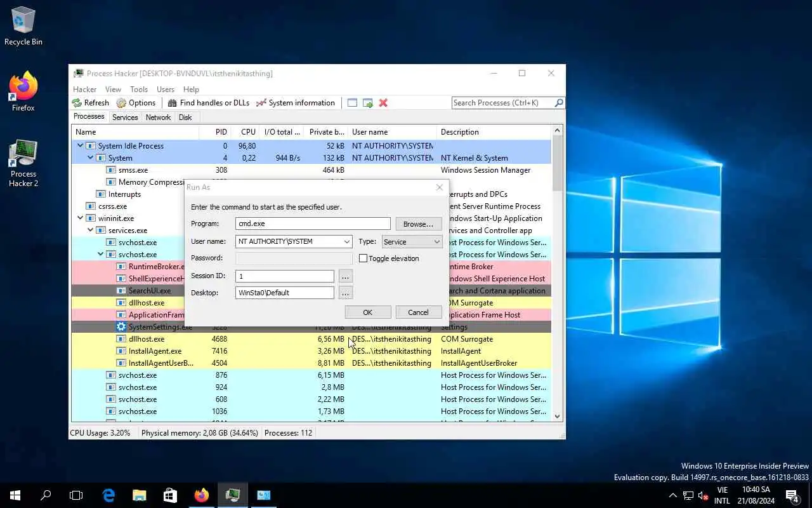Click OK in Run As dialog
This screenshot has height=508, width=812.
(x=367, y=312)
